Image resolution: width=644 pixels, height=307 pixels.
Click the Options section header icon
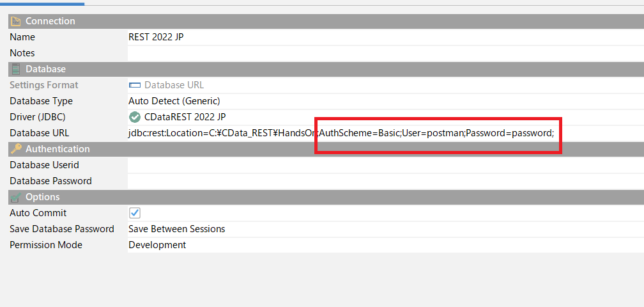16,197
